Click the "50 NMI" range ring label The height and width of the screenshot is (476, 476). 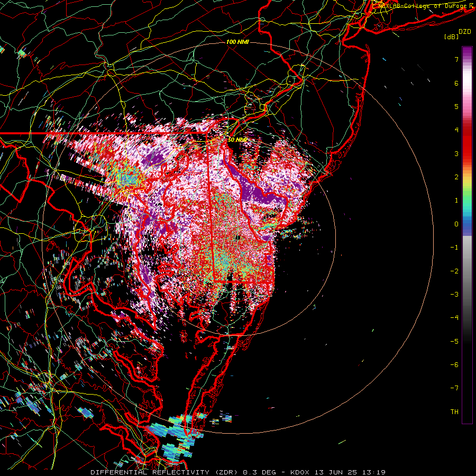coord(237,140)
